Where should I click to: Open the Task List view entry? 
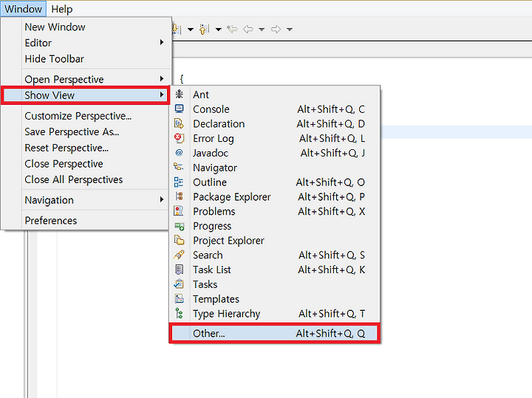pyautogui.click(x=274, y=270)
